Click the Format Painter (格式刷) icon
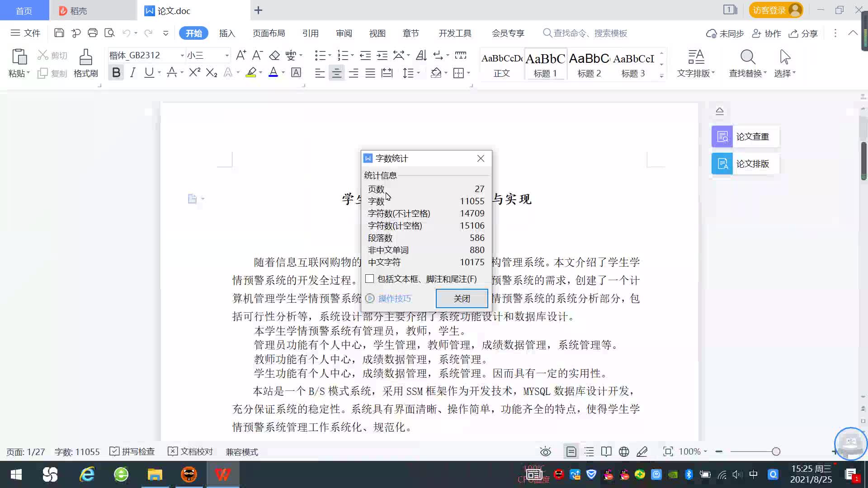 (85, 63)
